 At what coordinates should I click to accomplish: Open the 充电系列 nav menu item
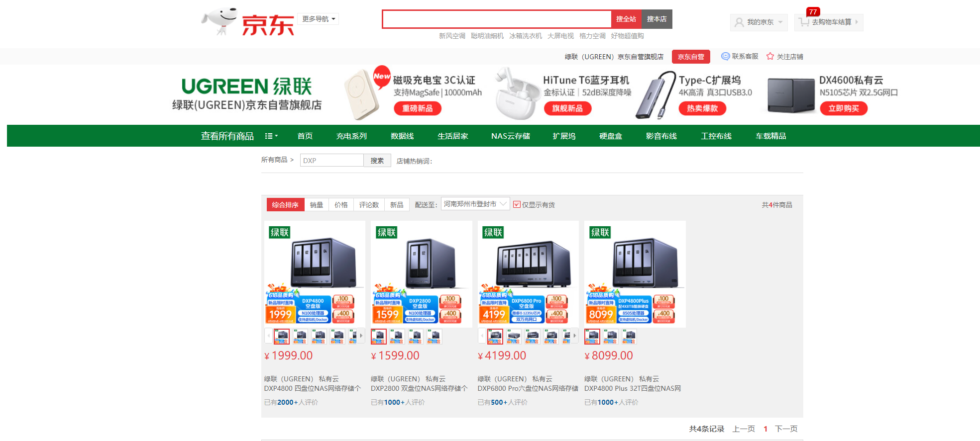click(351, 136)
